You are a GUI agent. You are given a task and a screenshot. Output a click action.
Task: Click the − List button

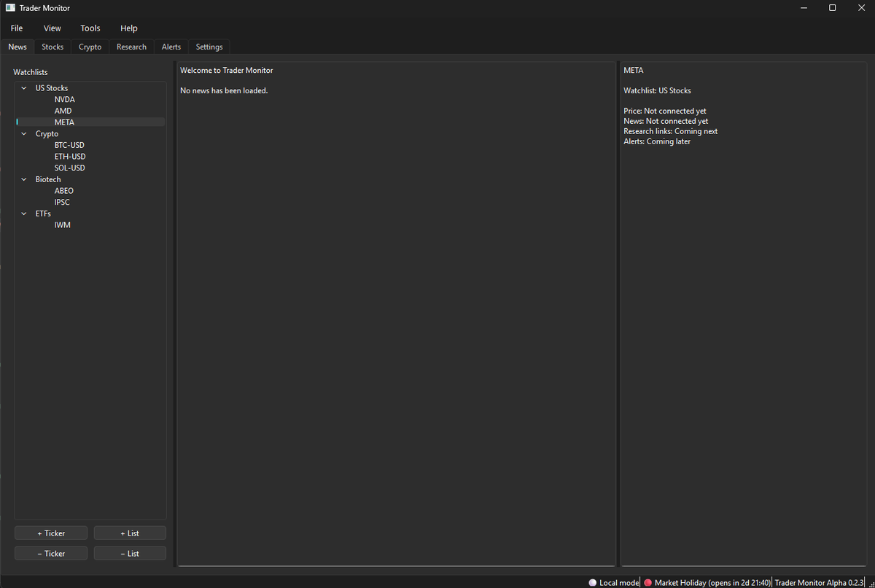130,554
